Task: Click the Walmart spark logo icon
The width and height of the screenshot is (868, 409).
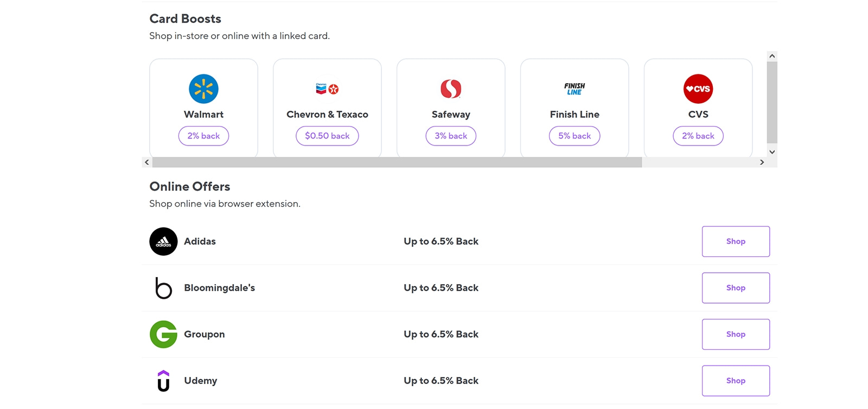Action: click(x=203, y=89)
